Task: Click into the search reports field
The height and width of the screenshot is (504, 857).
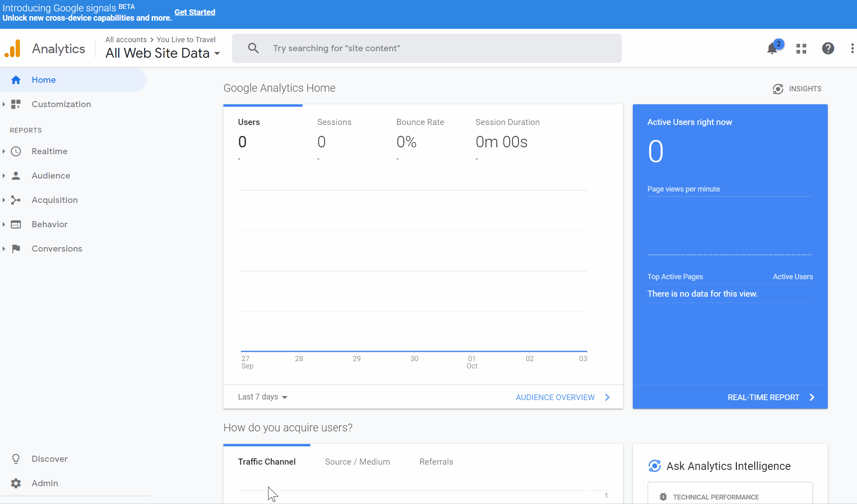Action: tap(426, 48)
